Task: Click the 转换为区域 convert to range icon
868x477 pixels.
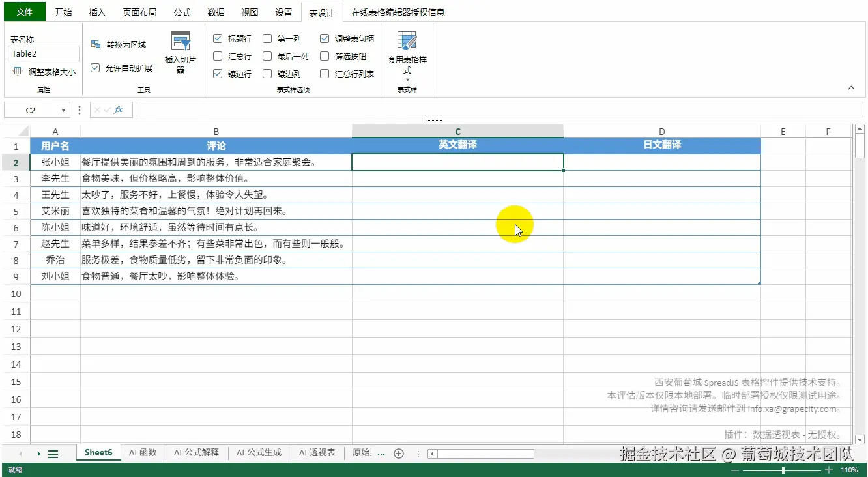Action: (x=96, y=44)
